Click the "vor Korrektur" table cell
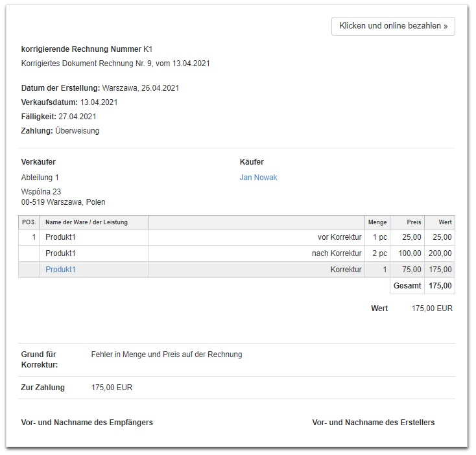This screenshot has height=455, width=476. click(x=335, y=237)
